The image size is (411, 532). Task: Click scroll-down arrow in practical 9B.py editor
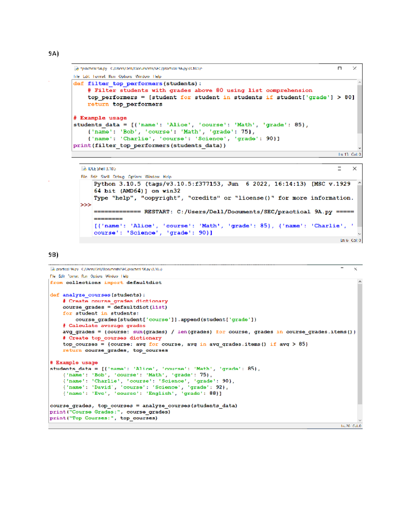coord(360,420)
